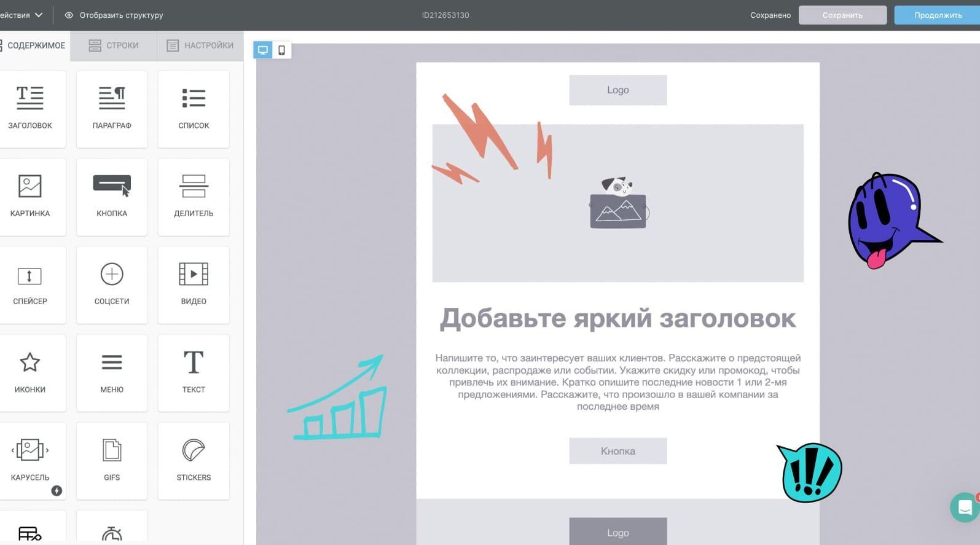Screen dimensions: 980x545
Task: Select the GIFs content block
Action: 112,460
